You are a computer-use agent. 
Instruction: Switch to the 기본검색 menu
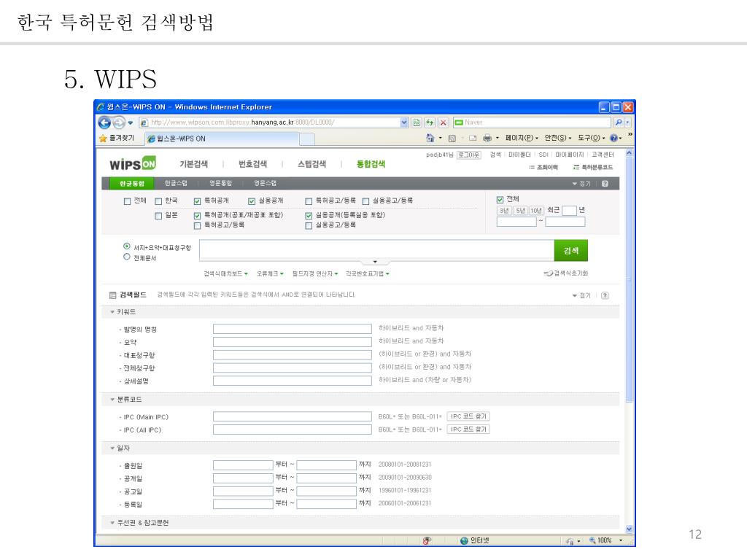[x=193, y=164]
